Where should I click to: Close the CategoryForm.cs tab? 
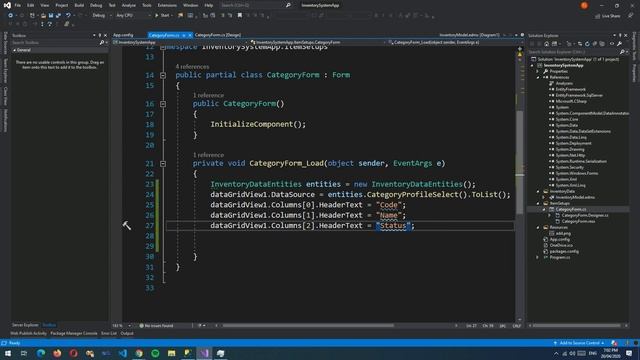pos(190,36)
